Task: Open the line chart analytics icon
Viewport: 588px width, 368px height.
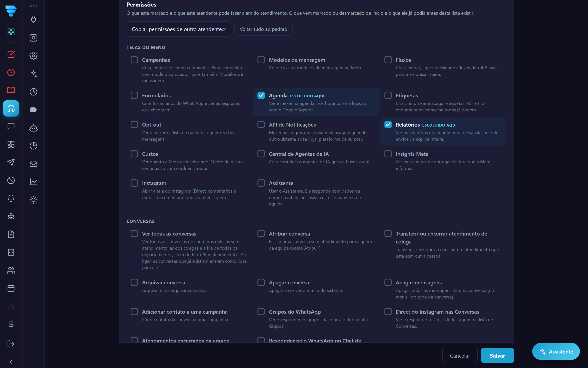Action: pyautogui.click(x=33, y=182)
